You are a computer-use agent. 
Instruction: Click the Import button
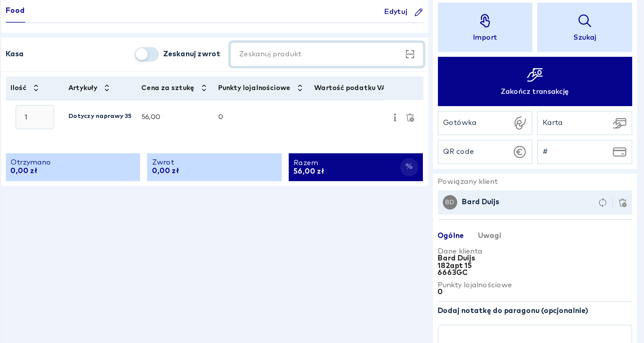point(485,27)
